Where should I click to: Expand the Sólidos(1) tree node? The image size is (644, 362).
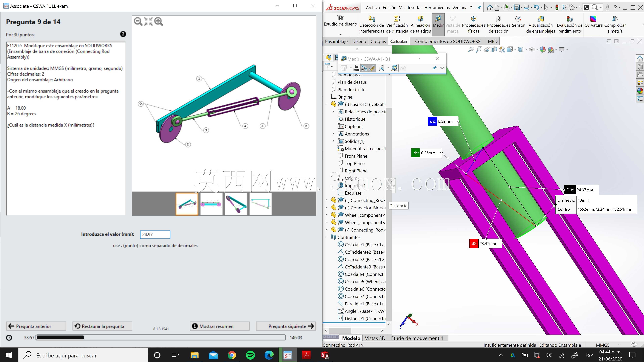[x=333, y=141]
